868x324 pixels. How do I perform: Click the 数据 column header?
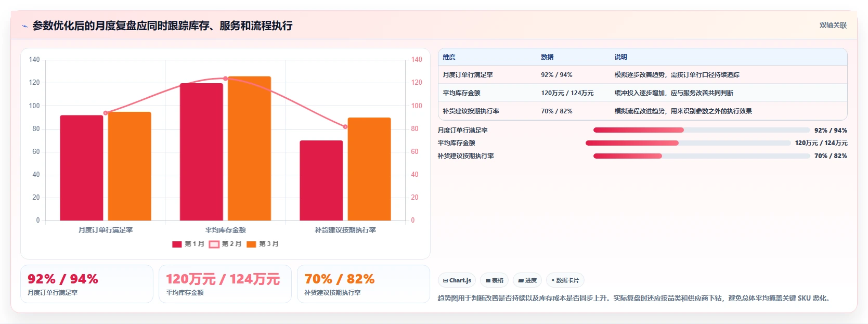[x=547, y=57]
